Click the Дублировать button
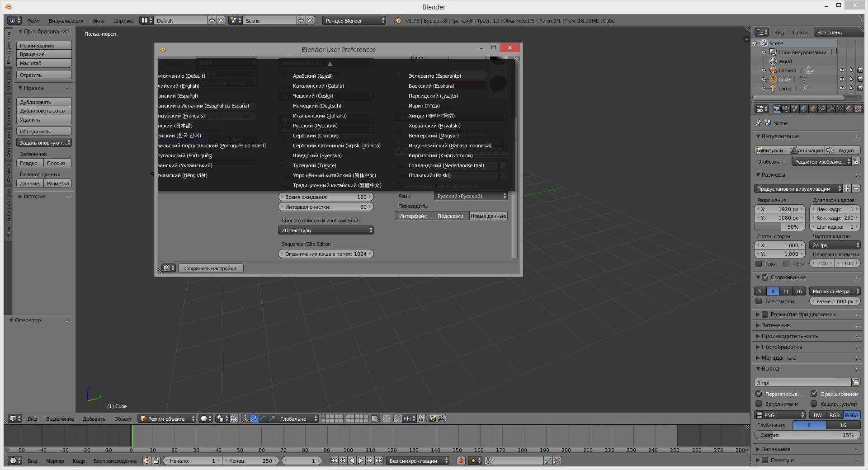The height and width of the screenshot is (470, 868). 44,102
